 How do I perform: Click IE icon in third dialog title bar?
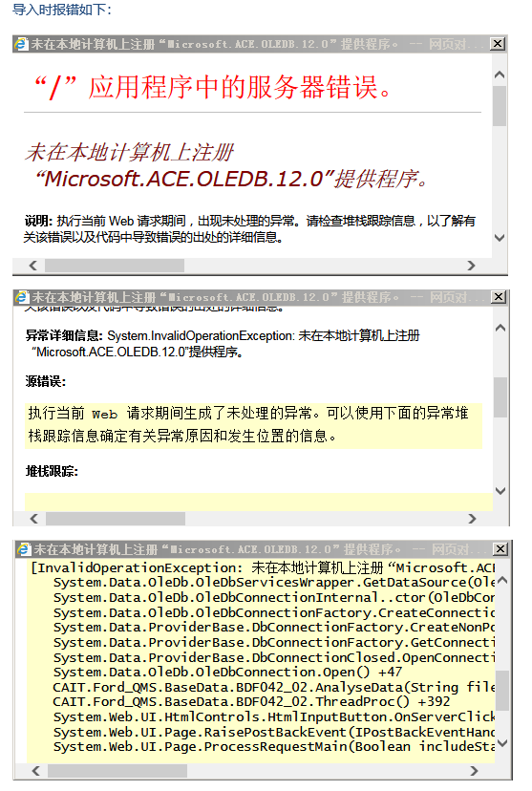click(x=24, y=549)
